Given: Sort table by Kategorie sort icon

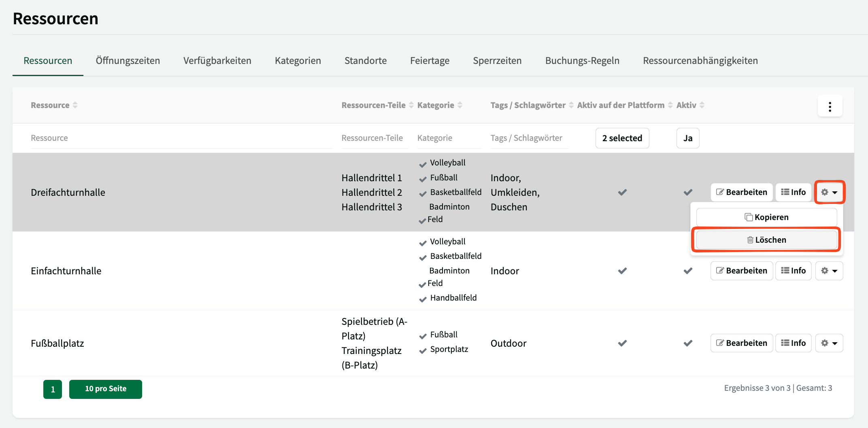Looking at the screenshot, I should pos(460,105).
